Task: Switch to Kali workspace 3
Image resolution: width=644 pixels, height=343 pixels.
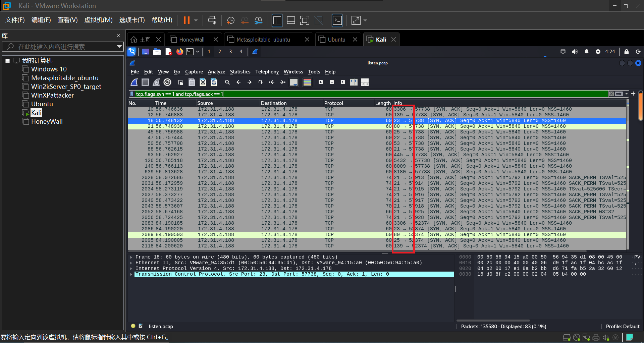Action: (x=230, y=52)
